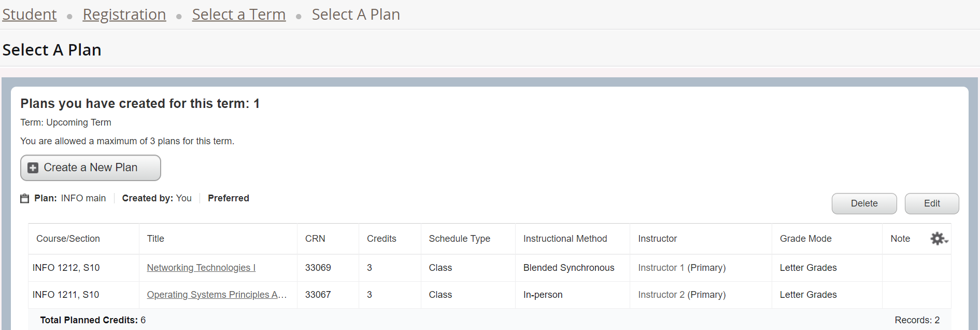Viewport: 980px width, 330px height.
Task: Sort by the Title column header
Action: pos(155,239)
